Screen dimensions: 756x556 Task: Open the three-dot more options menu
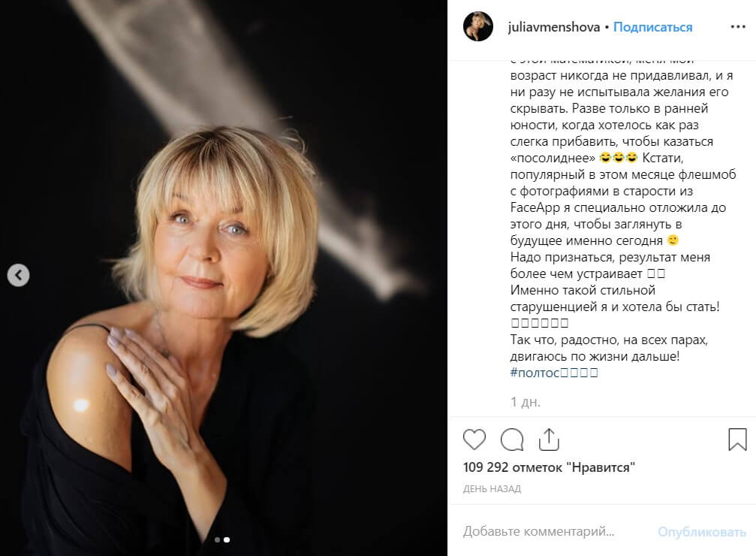point(738,26)
